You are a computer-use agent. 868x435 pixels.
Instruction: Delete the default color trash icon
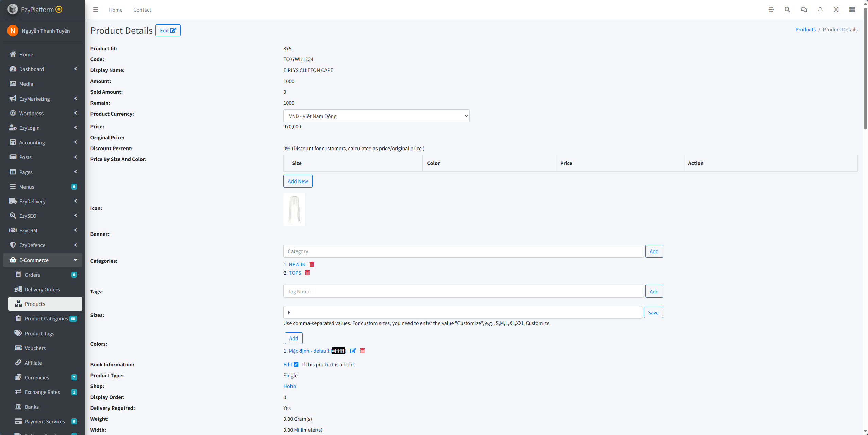(x=362, y=351)
